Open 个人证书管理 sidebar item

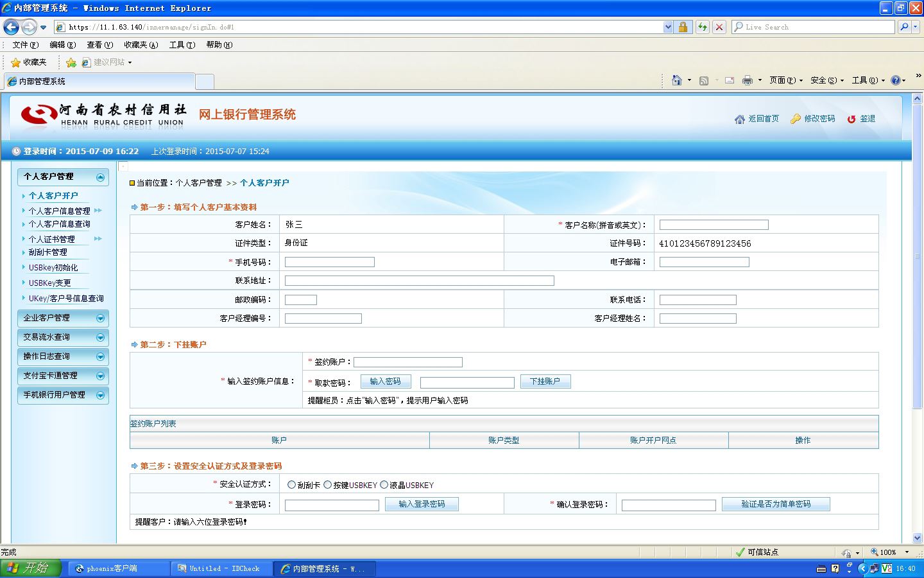point(52,240)
